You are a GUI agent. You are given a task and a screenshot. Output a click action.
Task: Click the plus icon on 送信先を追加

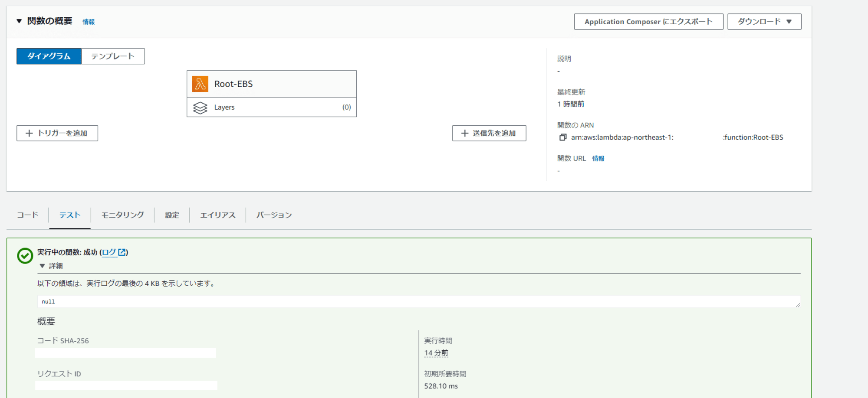pos(465,133)
